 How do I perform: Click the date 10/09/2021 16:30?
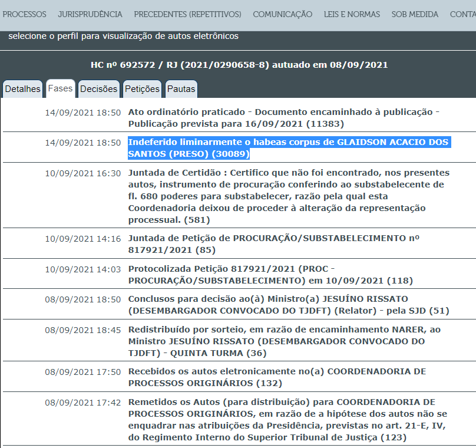click(83, 173)
